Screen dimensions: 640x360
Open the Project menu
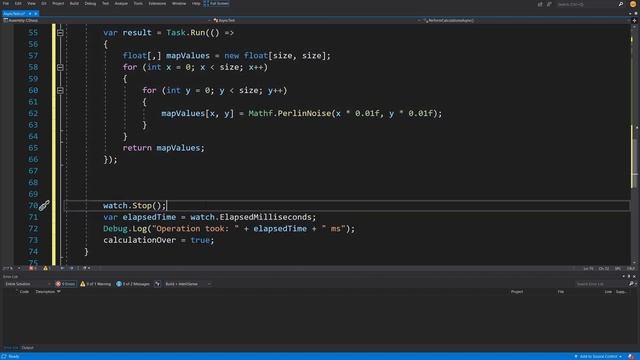(58, 4)
